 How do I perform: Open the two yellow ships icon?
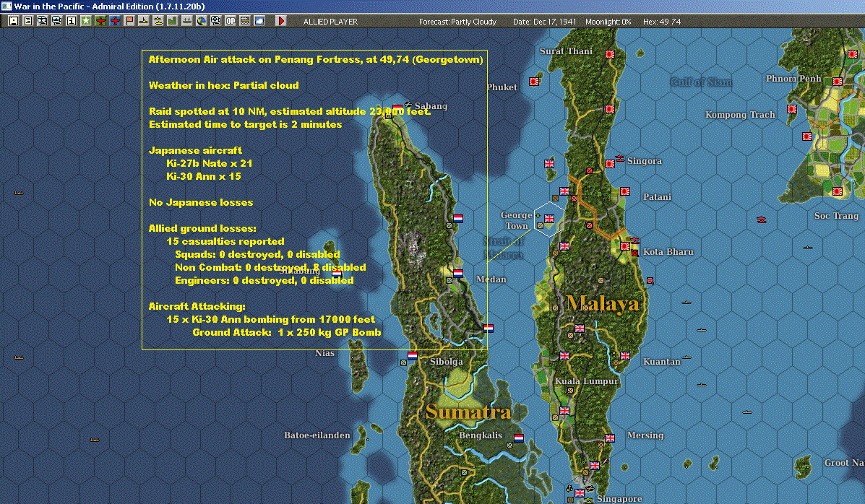[x=158, y=21]
